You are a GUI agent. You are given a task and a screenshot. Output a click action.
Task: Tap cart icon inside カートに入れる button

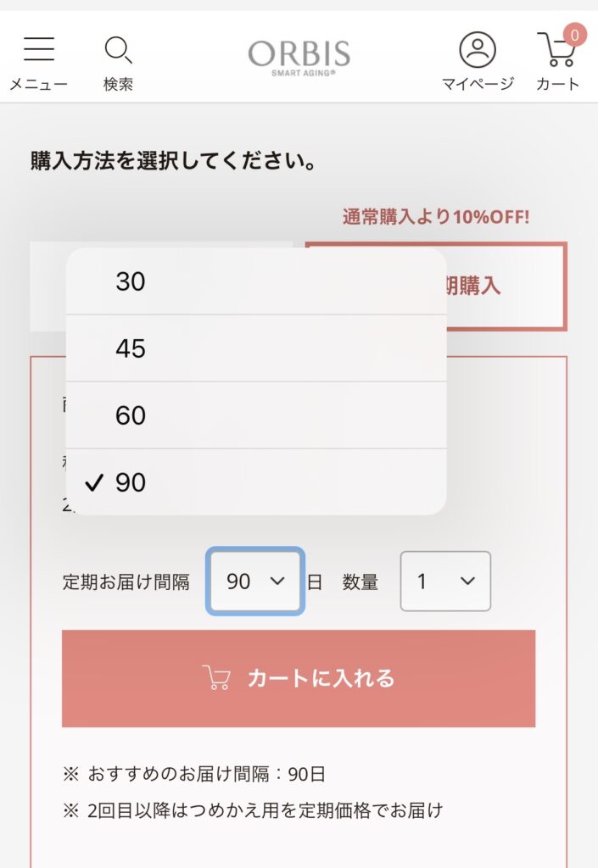pos(216,677)
